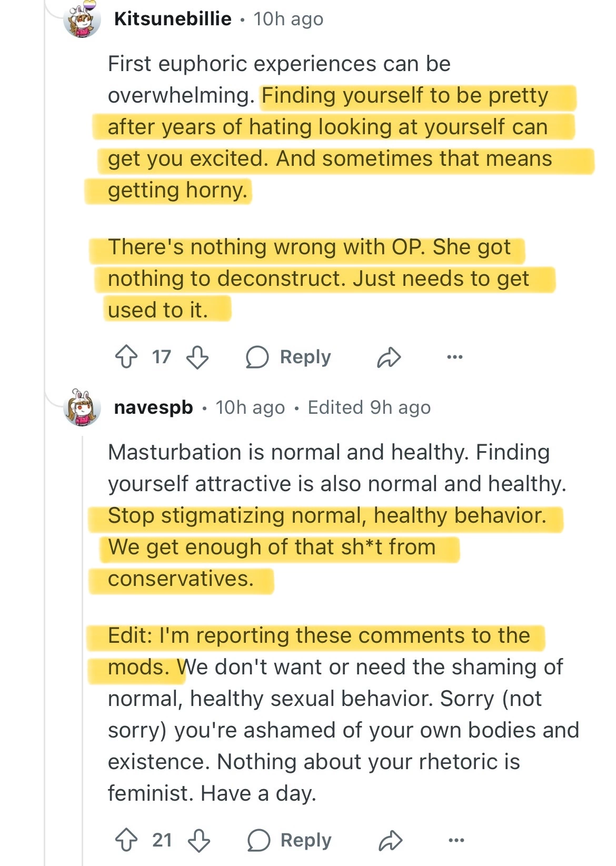The height and width of the screenshot is (866, 616).
Task: Share navespb's comment
Action: coord(390,840)
